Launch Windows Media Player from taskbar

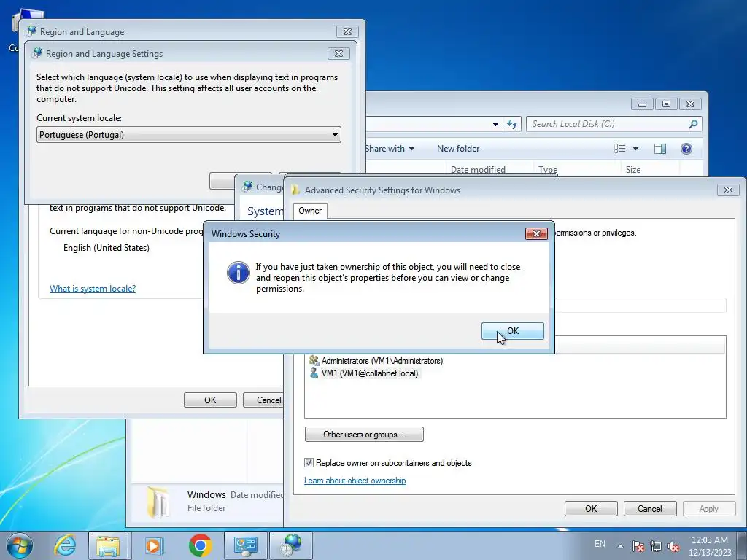[154, 545]
